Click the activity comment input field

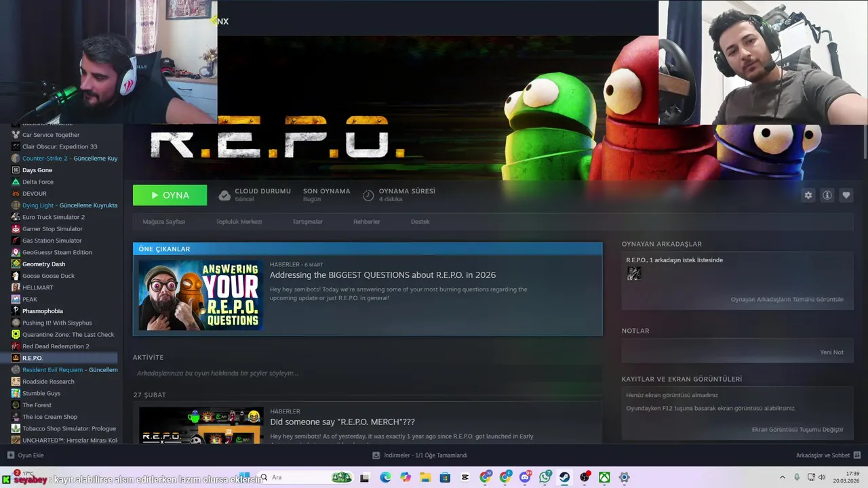pyautogui.click(x=368, y=373)
